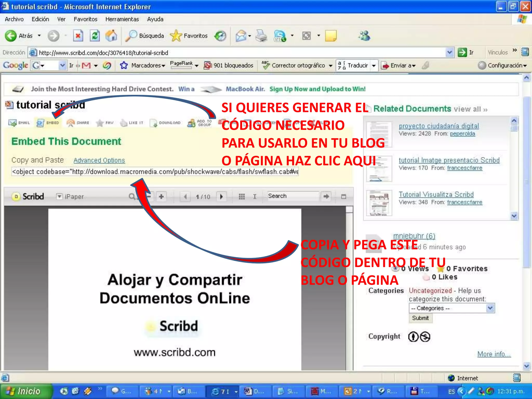Open the Traducir dropdown arrow

pos(374,66)
